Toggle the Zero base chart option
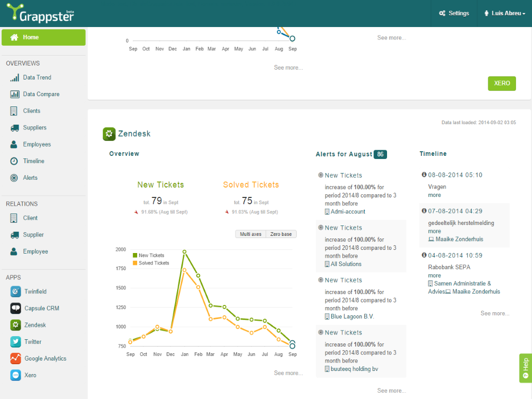This screenshot has width=532, height=399. (x=281, y=234)
